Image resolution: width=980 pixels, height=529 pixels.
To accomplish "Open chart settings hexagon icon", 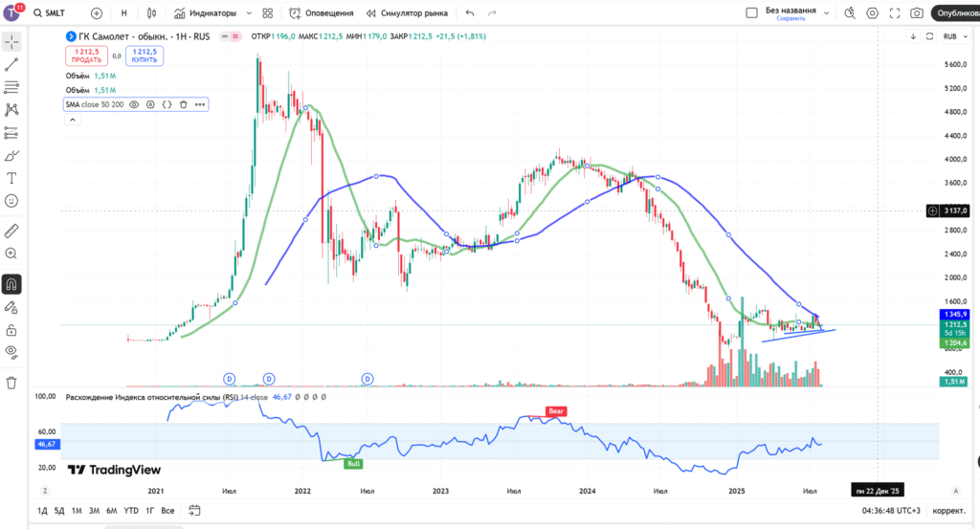I will tap(872, 13).
